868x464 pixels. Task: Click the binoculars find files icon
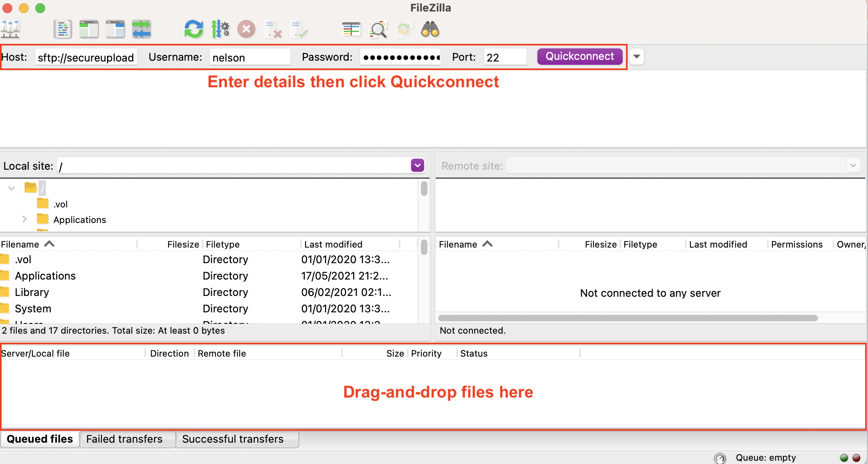tap(430, 30)
